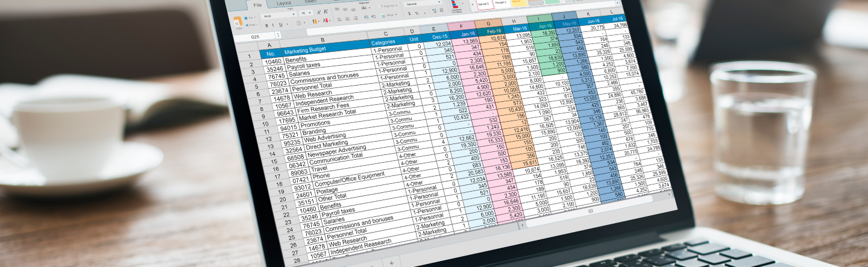This screenshot has height=267, width=868.
Task: Select column H header
Action: coord(514,22)
